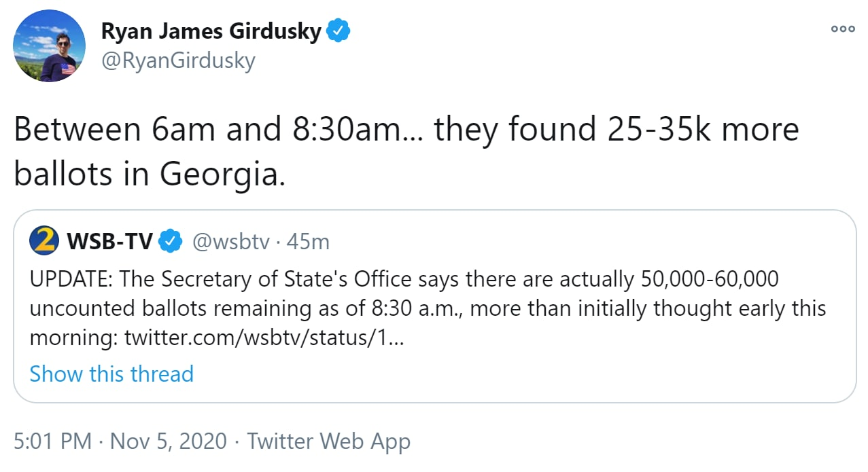Click the @RyanGirdusky handle
The width and height of the screenshot is (868, 472).
178,61
